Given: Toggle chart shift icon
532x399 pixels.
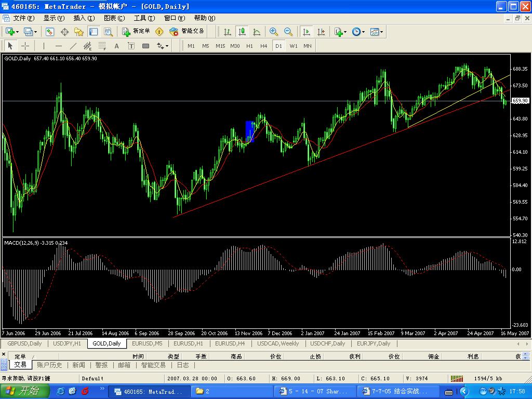Looking at the screenshot, I should [321, 32].
